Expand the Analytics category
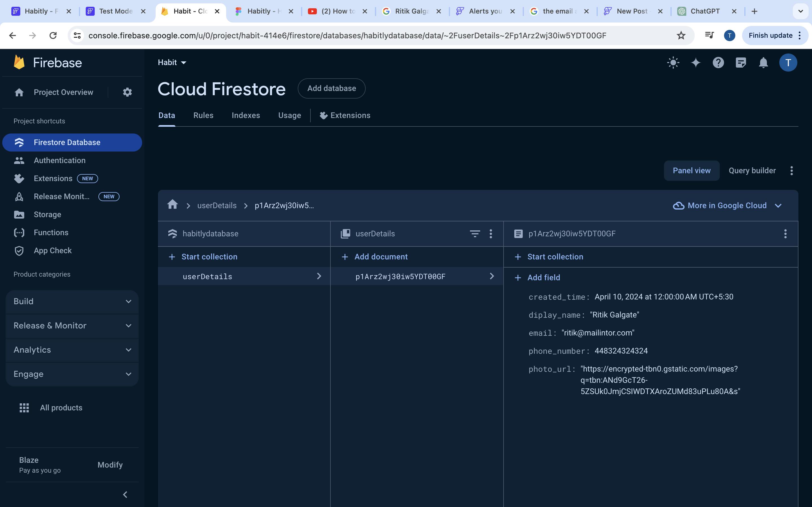The image size is (812, 507). coord(72,350)
